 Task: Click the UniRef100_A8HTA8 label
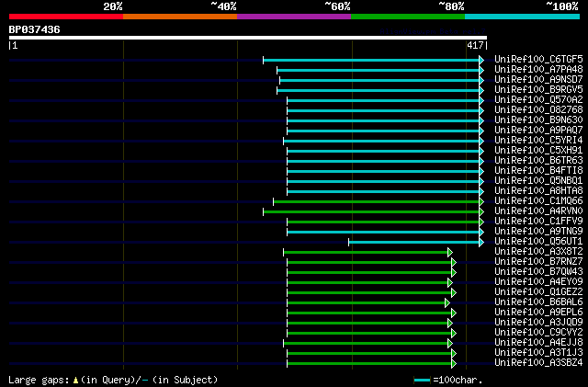(538, 191)
